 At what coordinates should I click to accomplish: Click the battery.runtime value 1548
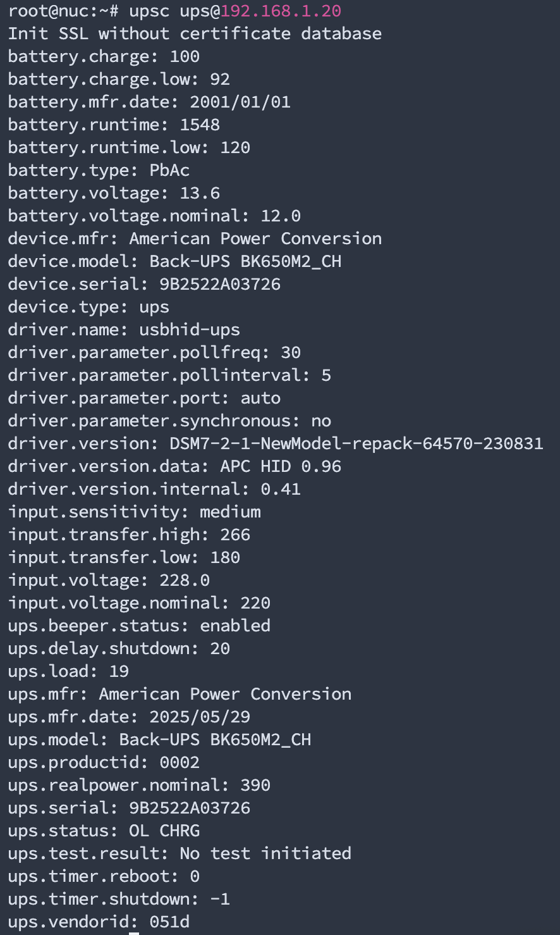pos(200,125)
